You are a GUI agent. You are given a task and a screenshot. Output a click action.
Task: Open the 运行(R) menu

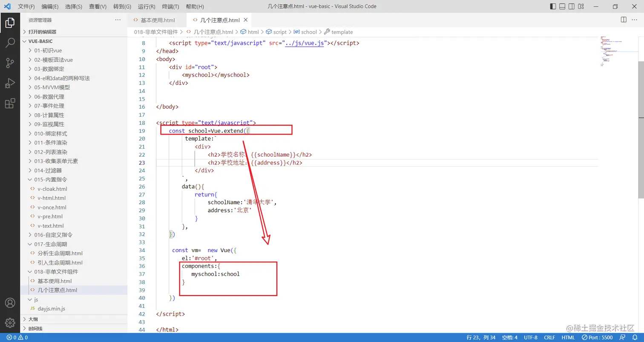click(x=147, y=6)
